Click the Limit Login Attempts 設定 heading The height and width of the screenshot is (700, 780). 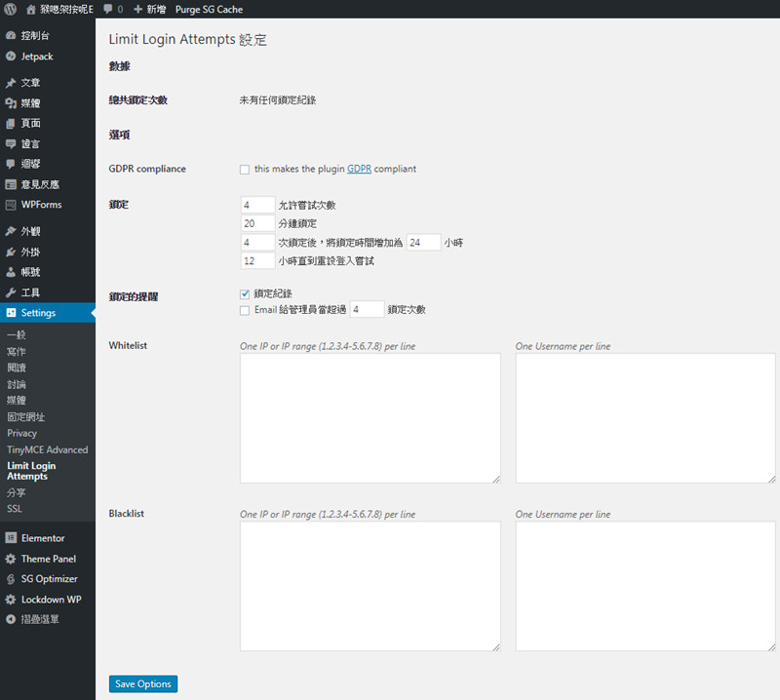(x=187, y=39)
